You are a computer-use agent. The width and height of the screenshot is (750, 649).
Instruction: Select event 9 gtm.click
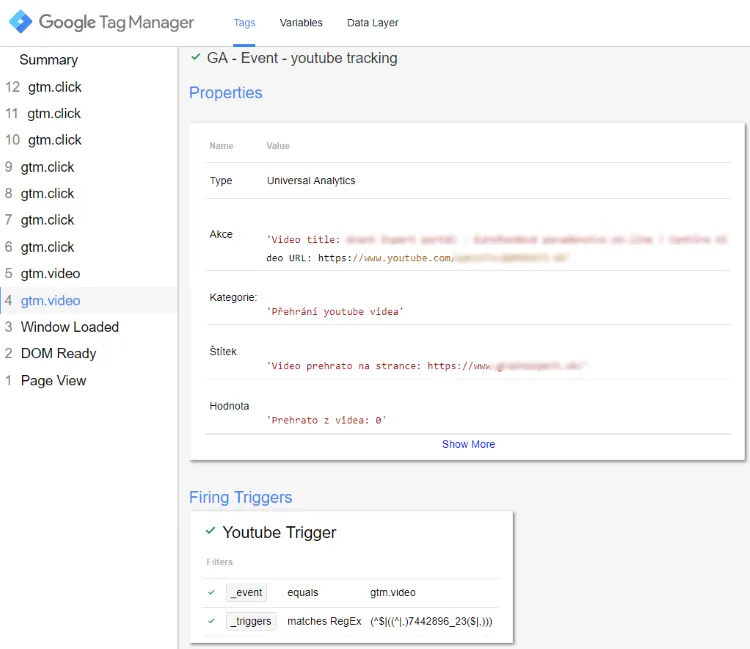click(x=88, y=167)
